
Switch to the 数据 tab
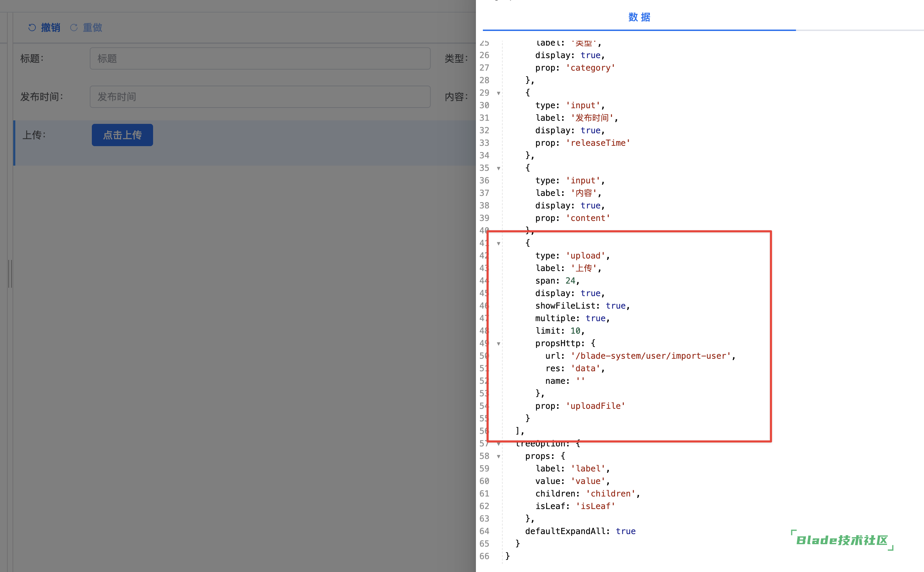click(x=639, y=17)
